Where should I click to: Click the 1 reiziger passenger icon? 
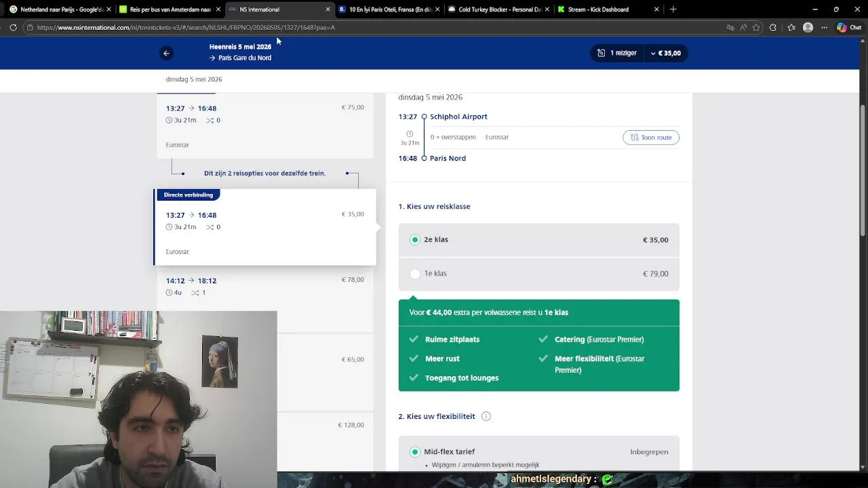click(x=601, y=53)
